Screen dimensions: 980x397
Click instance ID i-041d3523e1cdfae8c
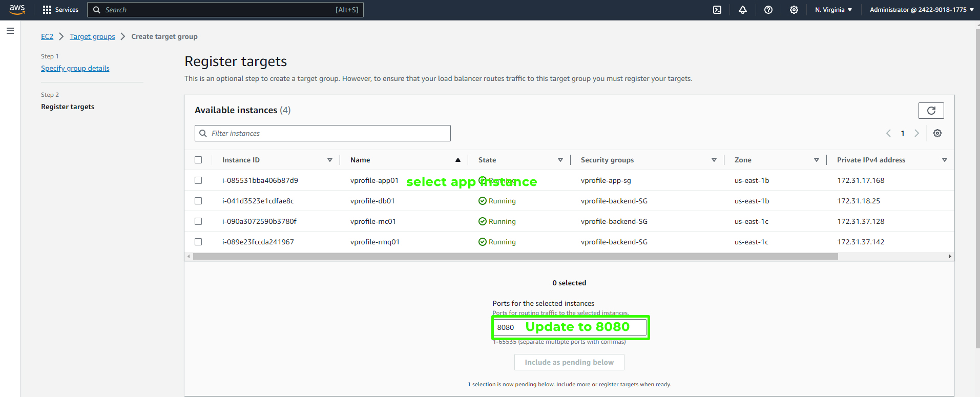[x=258, y=201]
